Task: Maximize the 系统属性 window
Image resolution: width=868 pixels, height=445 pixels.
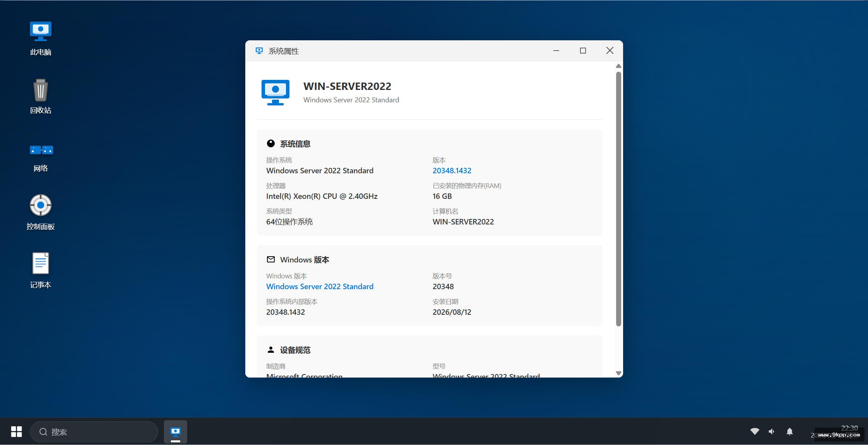Action: click(583, 51)
